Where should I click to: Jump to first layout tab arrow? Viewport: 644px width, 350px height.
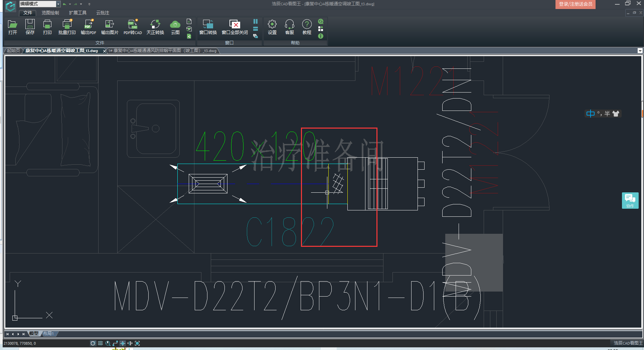tap(7, 334)
